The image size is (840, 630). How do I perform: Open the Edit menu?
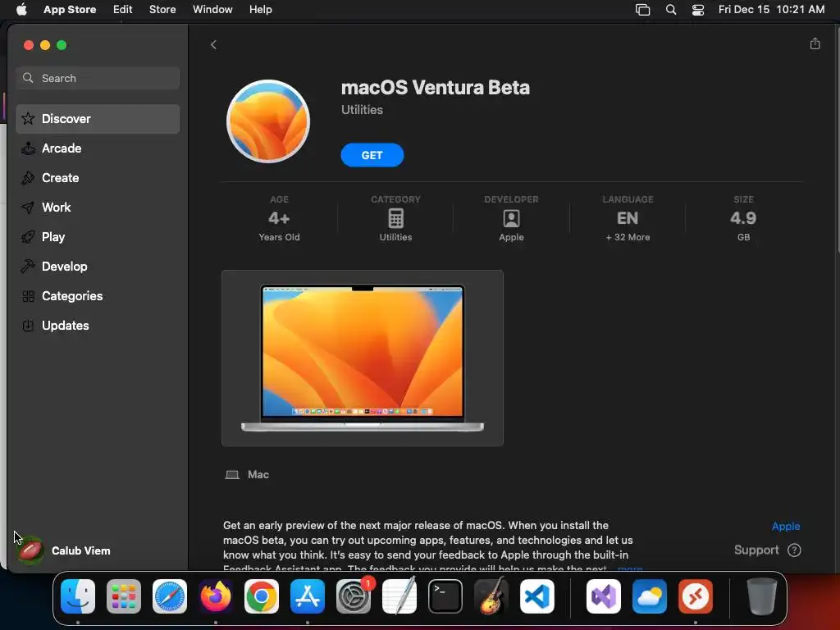click(x=123, y=10)
